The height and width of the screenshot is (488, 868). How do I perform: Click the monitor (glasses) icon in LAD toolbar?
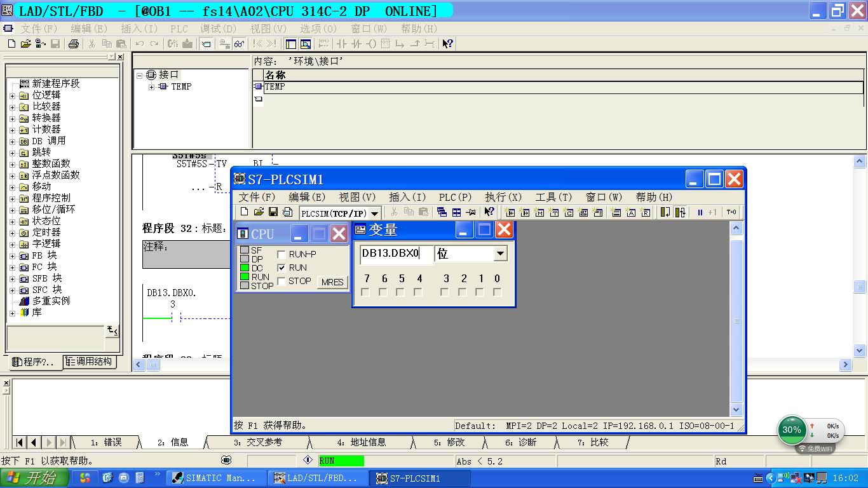click(x=240, y=44)
